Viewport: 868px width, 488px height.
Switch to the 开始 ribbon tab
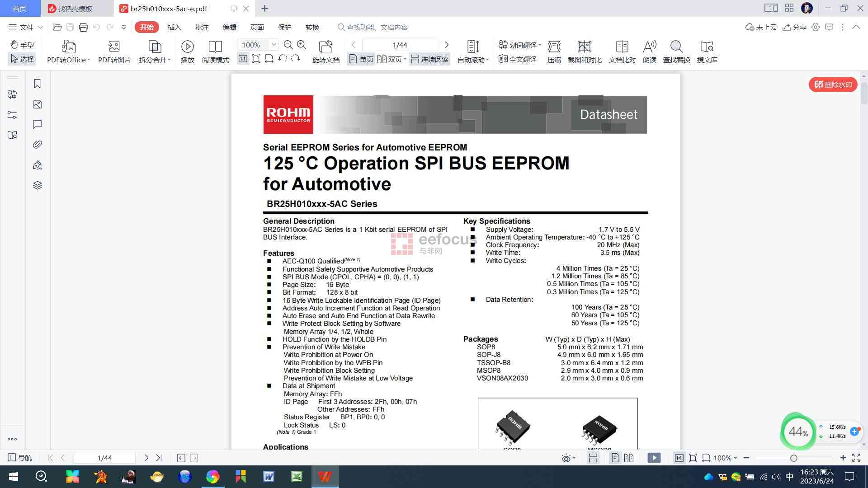[x=147, y=27]
